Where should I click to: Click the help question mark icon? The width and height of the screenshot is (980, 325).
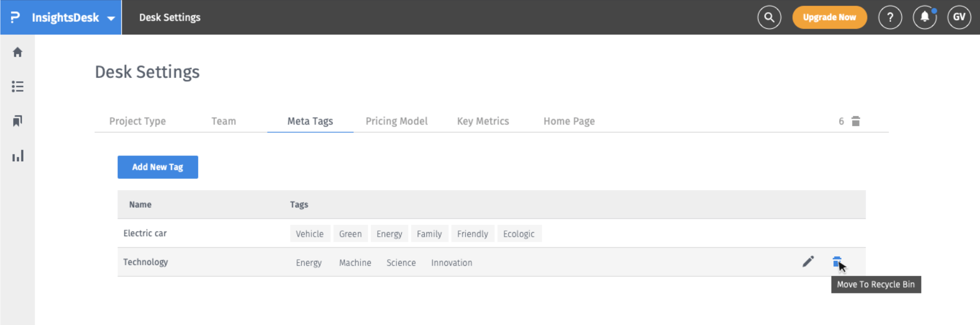(x=890, y=17)
